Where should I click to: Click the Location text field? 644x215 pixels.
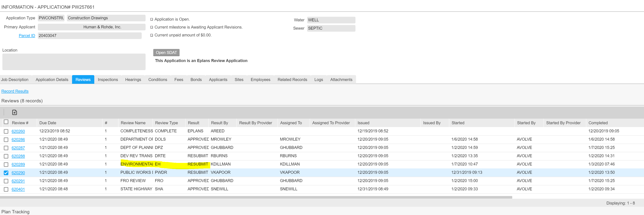[74, 62]
